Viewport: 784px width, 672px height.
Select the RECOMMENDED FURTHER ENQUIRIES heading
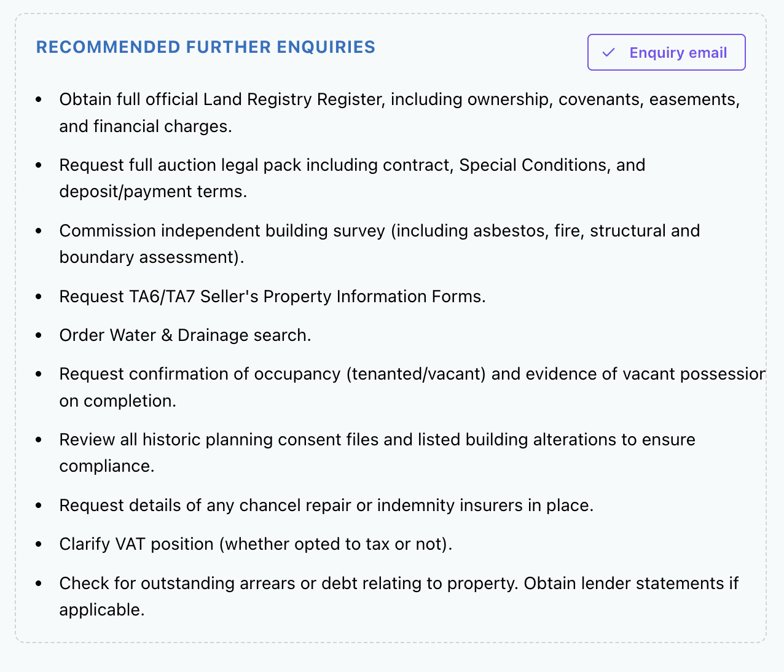pos(206,47)
